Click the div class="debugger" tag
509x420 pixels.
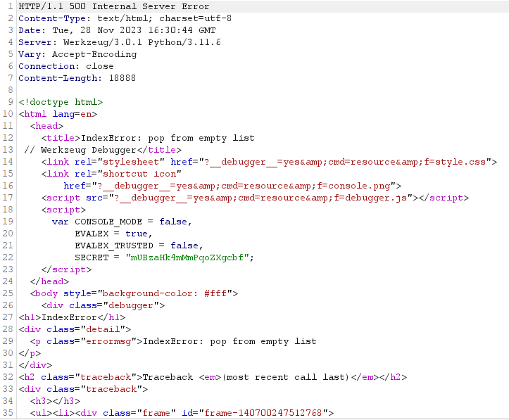tap(103, 305)
